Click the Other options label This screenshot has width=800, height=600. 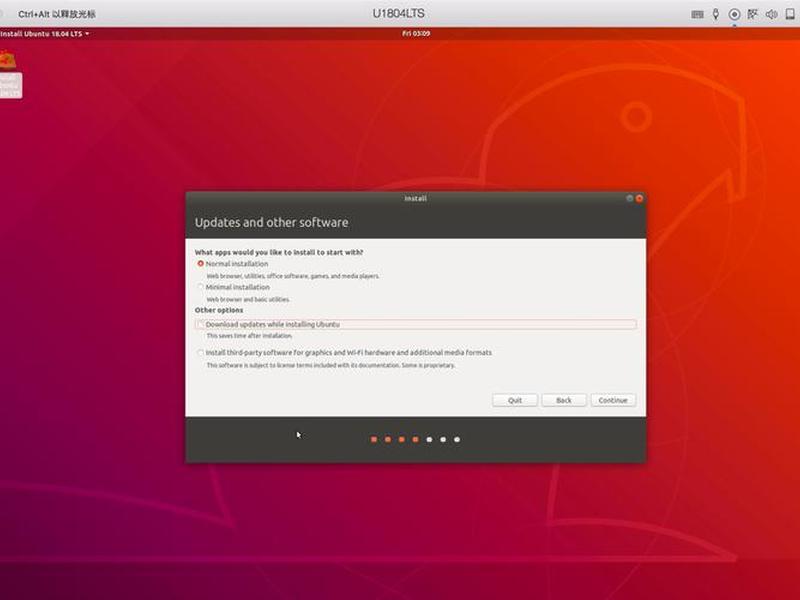pos(219,310)
